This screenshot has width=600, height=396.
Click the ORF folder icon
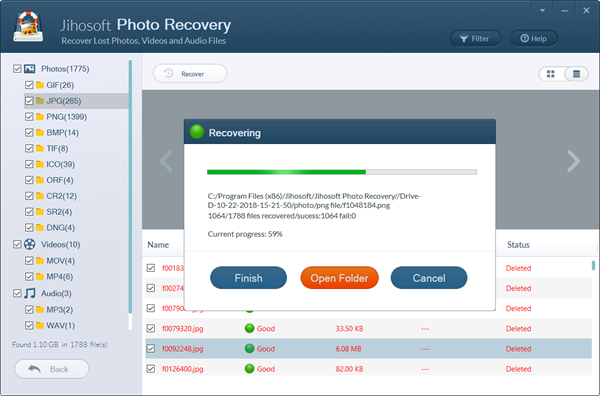tap(40, 180)
